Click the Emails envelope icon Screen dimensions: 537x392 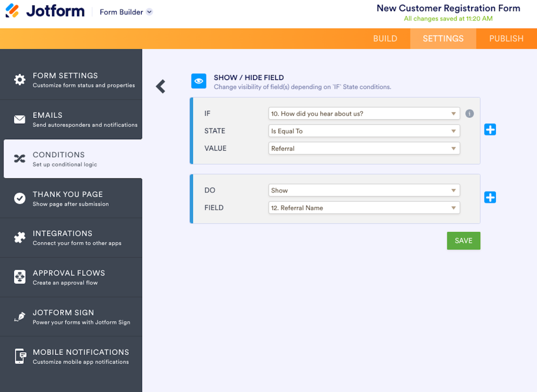[x=20, y=120]
